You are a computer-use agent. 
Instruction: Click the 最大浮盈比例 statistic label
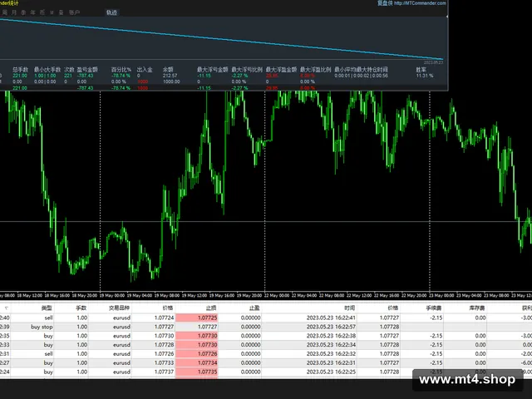point(316,70)
